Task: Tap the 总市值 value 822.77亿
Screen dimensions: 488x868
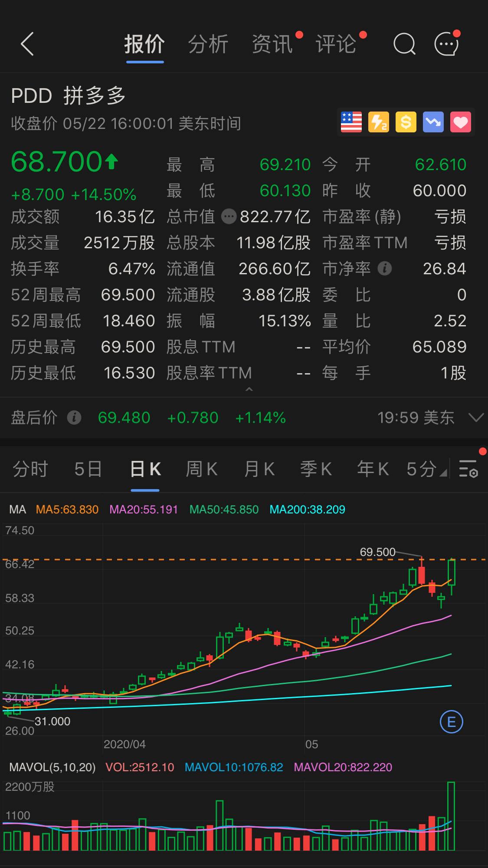Action: [x=275, y=217]
